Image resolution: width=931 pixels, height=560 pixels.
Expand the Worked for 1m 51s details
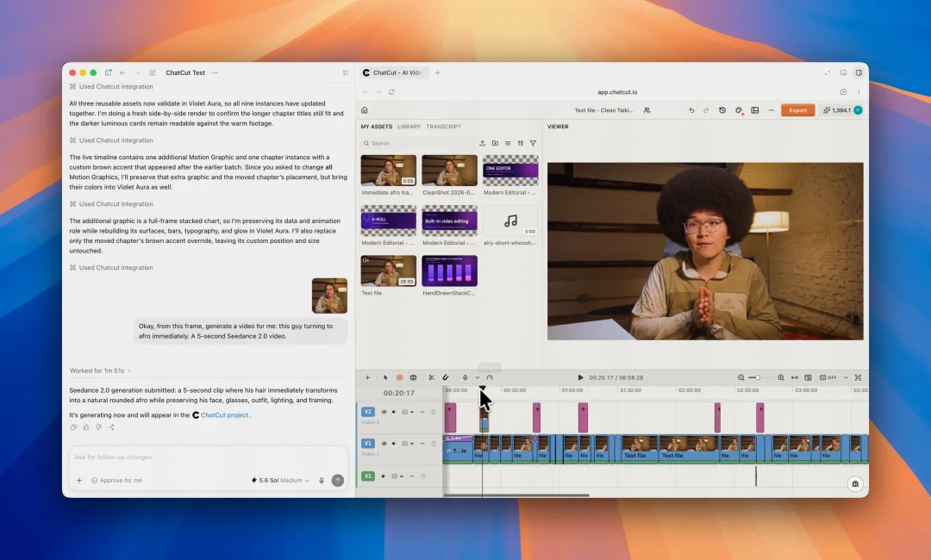click(100, 370)
